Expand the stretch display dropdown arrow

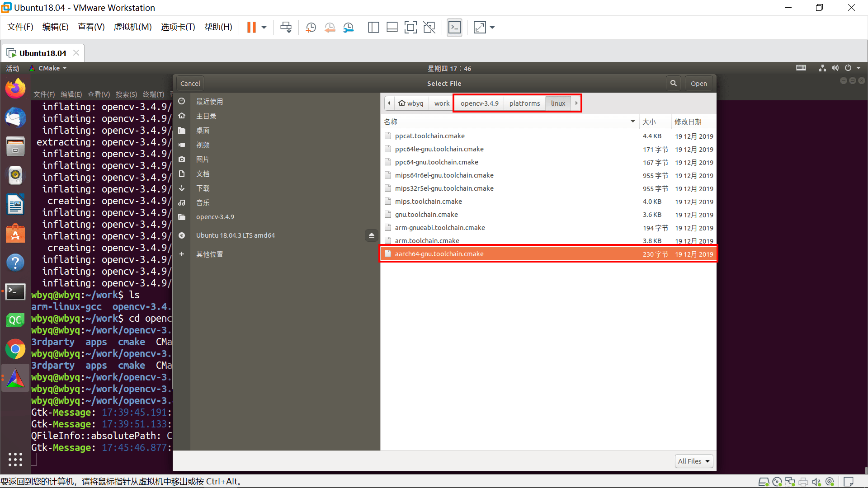coord(492,28)
